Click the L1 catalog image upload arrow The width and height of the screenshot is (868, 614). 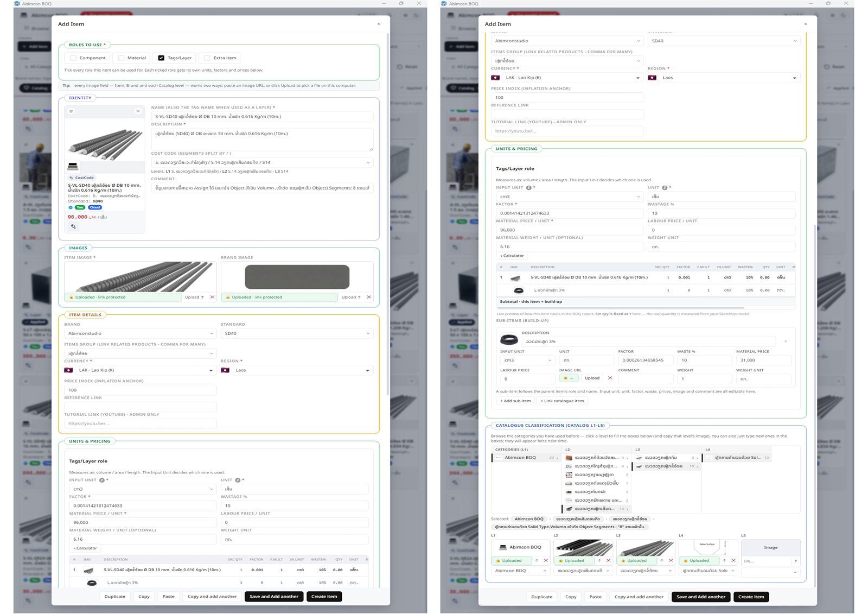[x=537, y=561]
